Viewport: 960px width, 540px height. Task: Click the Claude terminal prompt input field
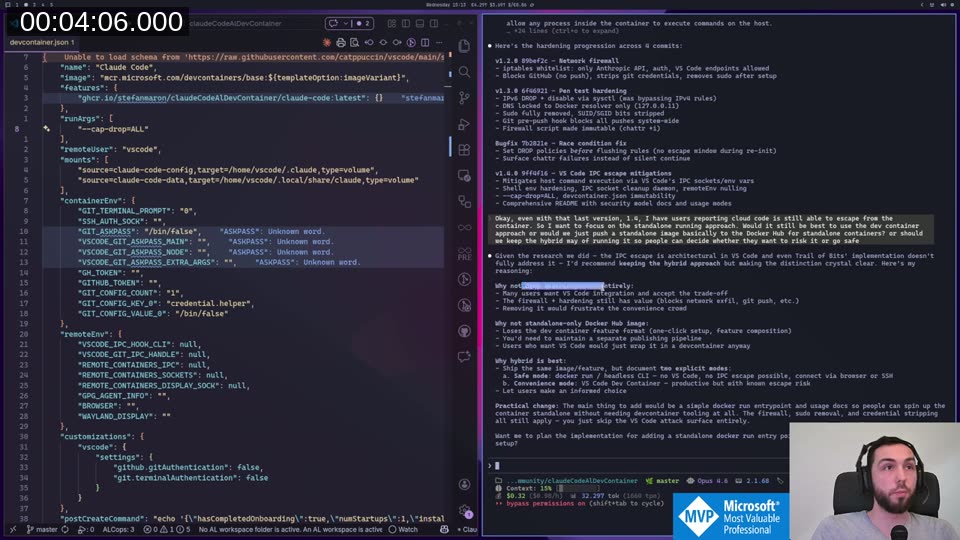[x=637, y=466]
